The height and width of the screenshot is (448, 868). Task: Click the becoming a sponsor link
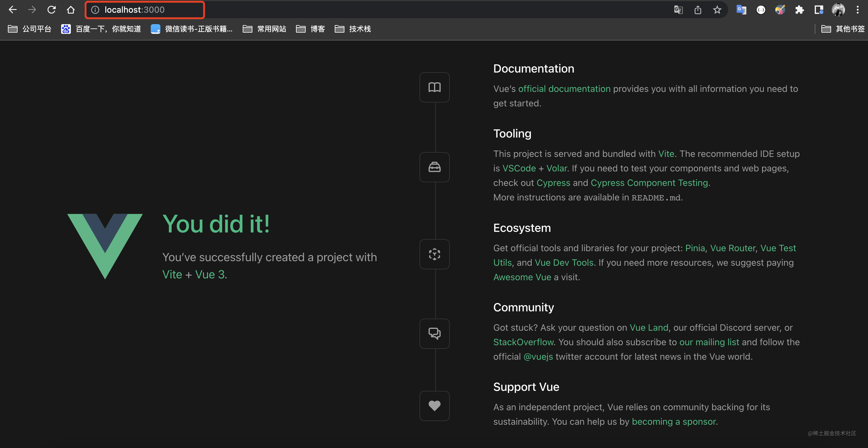(674, 421)
